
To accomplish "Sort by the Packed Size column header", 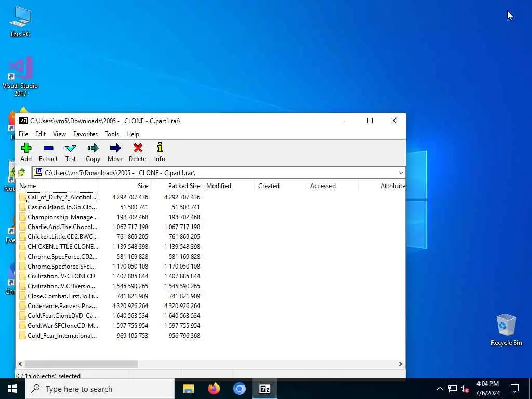I will 177,186.
